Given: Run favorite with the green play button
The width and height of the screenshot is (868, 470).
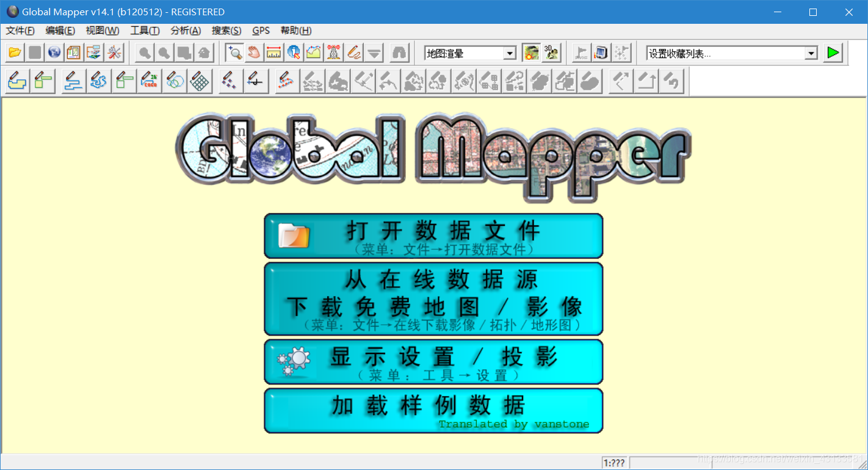Looking at the screenshot, I should [x=833, y=52].
